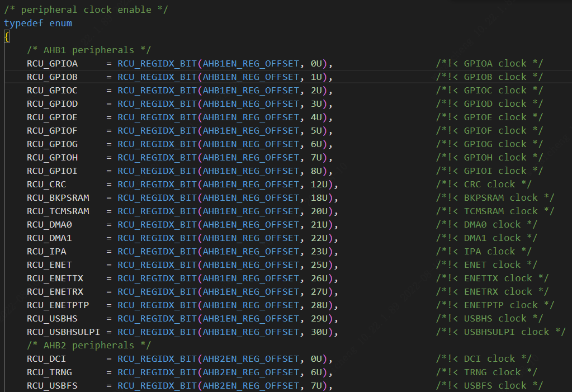Click AHB2EN_REG_OFFSET on the RCU_TRNG line
This screenshot has height=392, width=572.
click(250, 372)
